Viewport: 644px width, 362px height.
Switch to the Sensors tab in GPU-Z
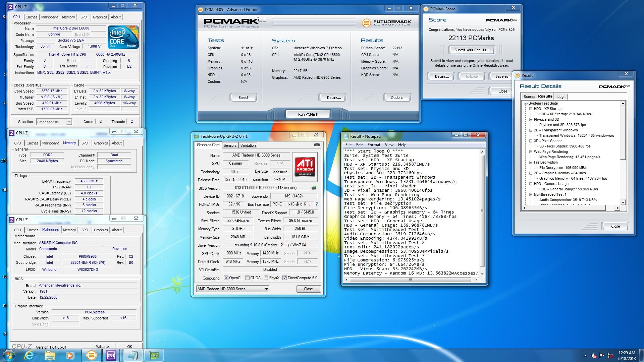coord(230,145)
